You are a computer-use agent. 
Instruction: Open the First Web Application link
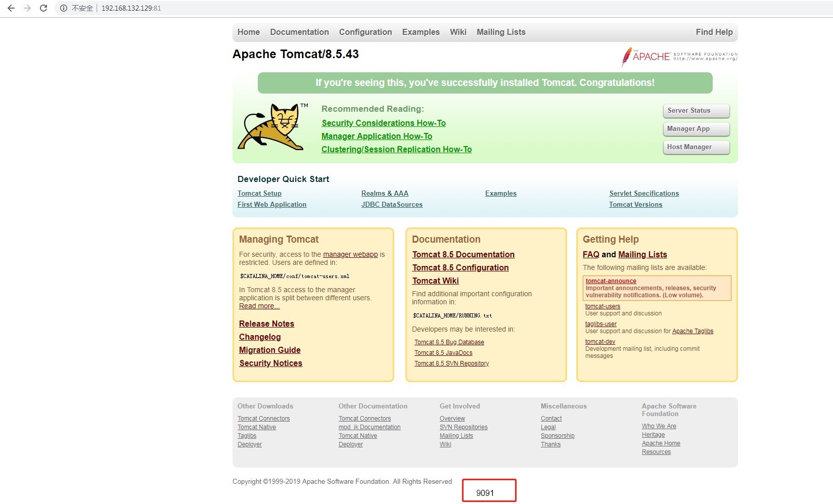coord(272,204)
